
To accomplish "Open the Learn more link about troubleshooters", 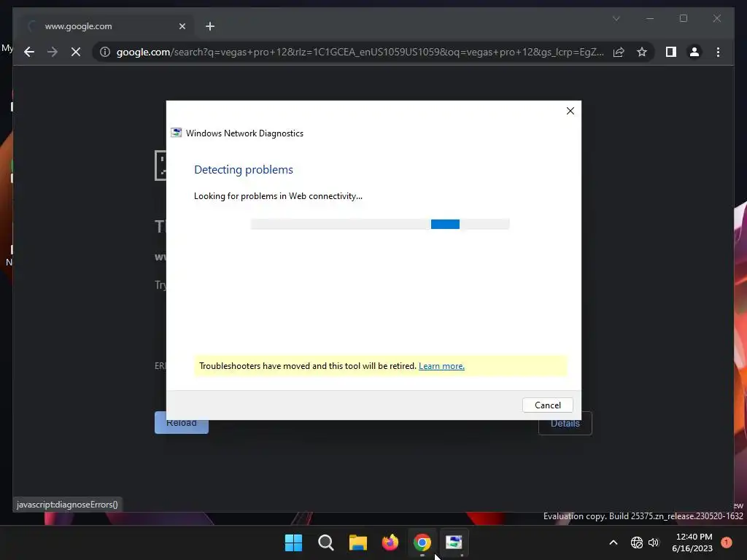I will click(x=441, y=366).
